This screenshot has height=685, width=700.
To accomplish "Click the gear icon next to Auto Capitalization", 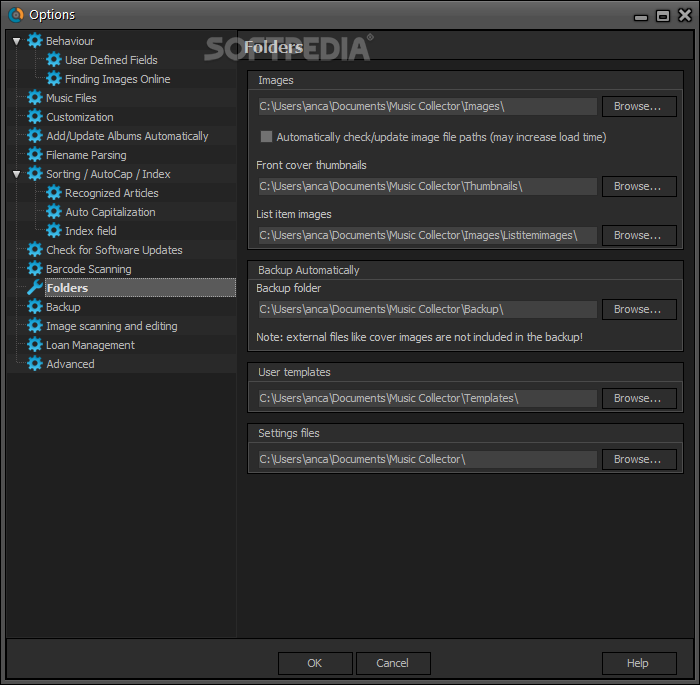I will coord(54,212).
